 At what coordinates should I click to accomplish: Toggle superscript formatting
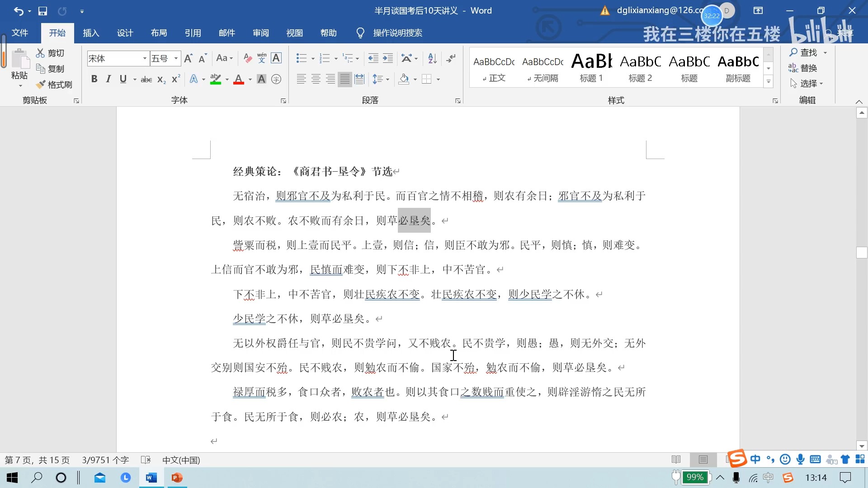coord(176,80)
